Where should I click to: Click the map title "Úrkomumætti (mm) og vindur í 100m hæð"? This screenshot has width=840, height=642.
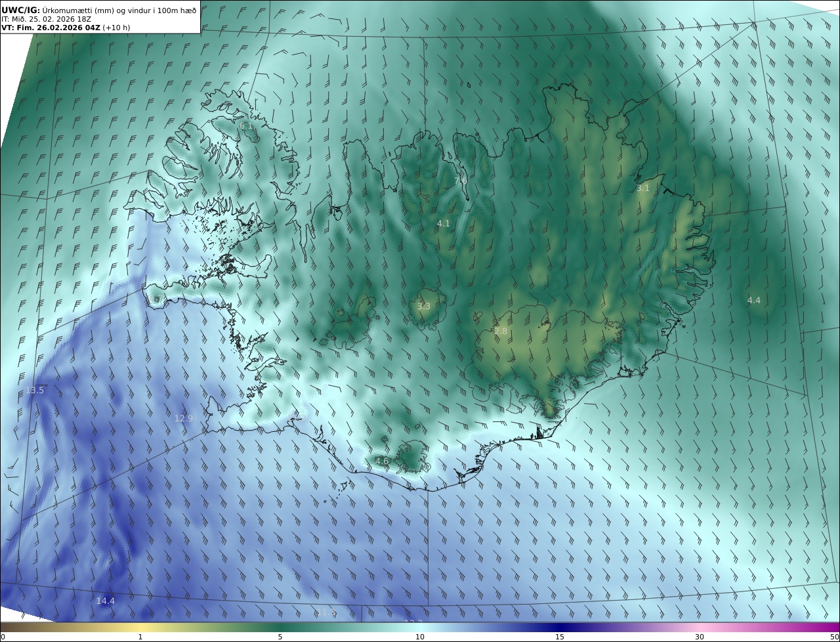click(119, 10)
